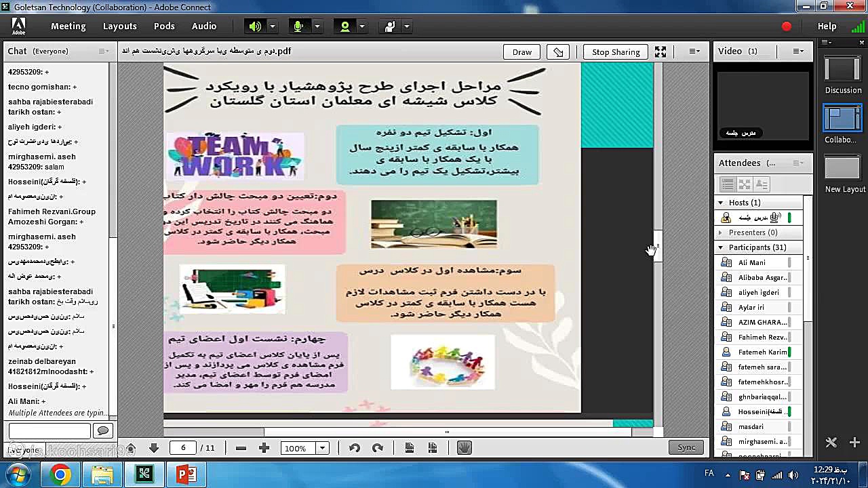This screenshot has height=488, width=868.
Task: Select participant Ali Mani
Action: (758, 262)
